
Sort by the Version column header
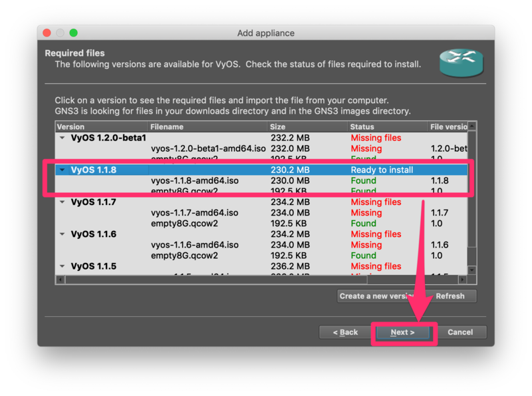click(x=102, y=126)
